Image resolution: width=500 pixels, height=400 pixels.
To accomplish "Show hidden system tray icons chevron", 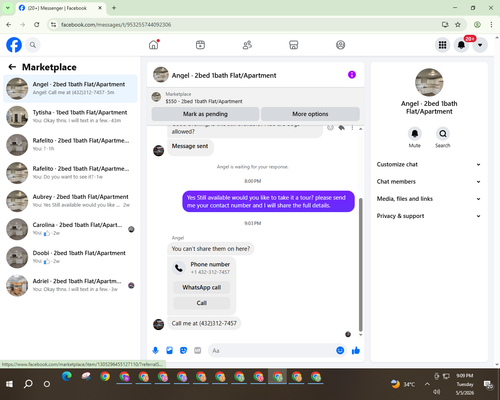I will pyautogui.click(x=427, y=384).
